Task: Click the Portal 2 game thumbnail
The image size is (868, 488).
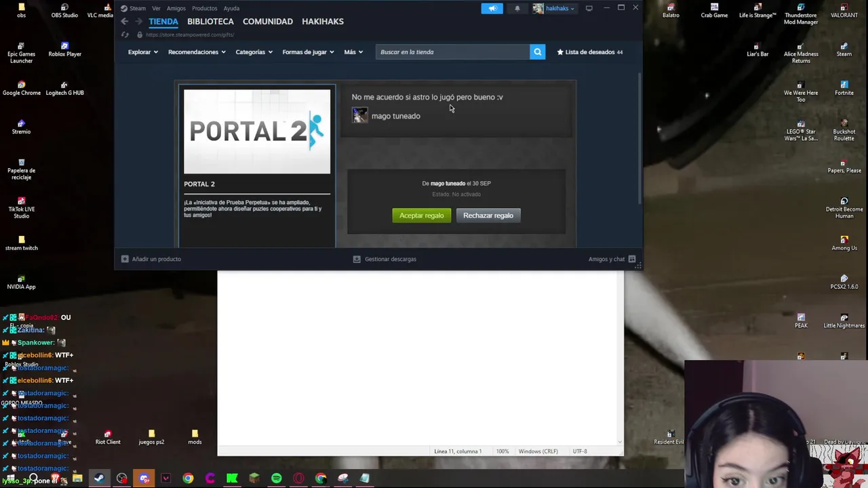Action: 257,131
